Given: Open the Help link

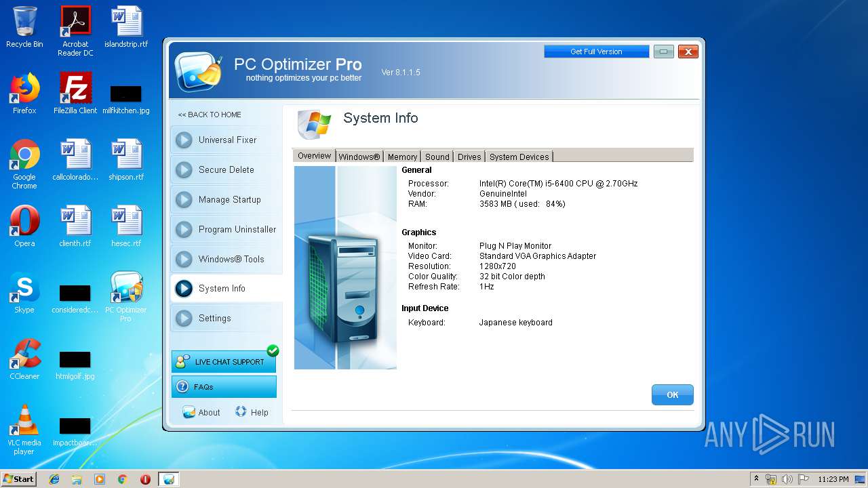Looking at the screenshot, I should (252, 412).
